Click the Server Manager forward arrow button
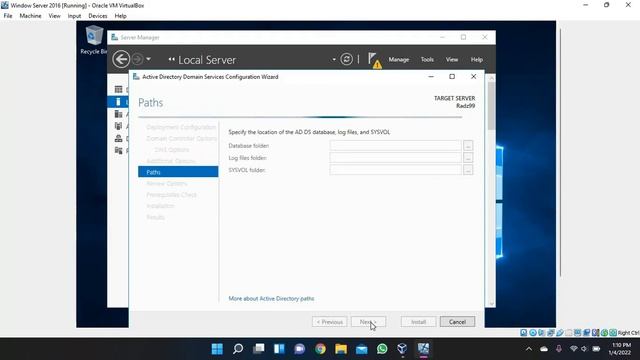640x360 pixels. click(x=138, y=59)
